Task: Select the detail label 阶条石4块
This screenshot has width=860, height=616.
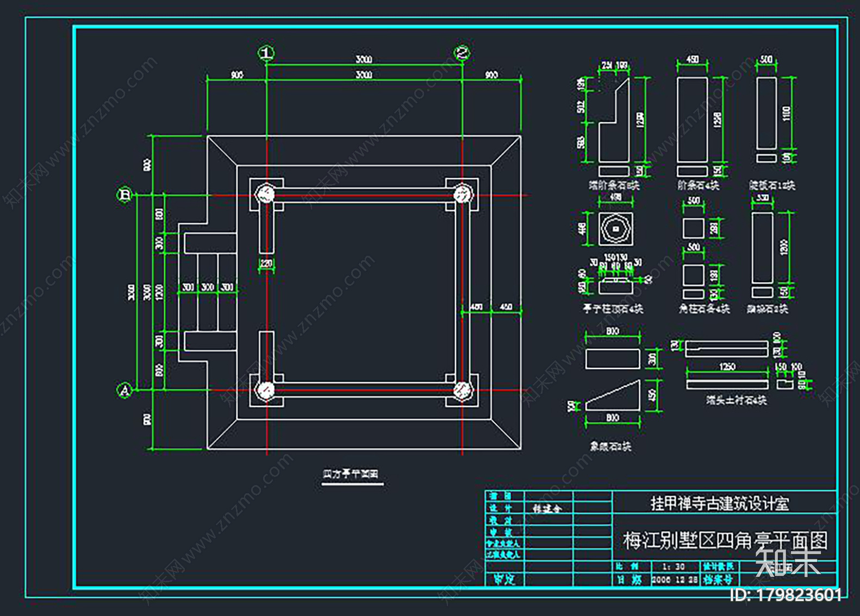Action: tap(698, 185)
